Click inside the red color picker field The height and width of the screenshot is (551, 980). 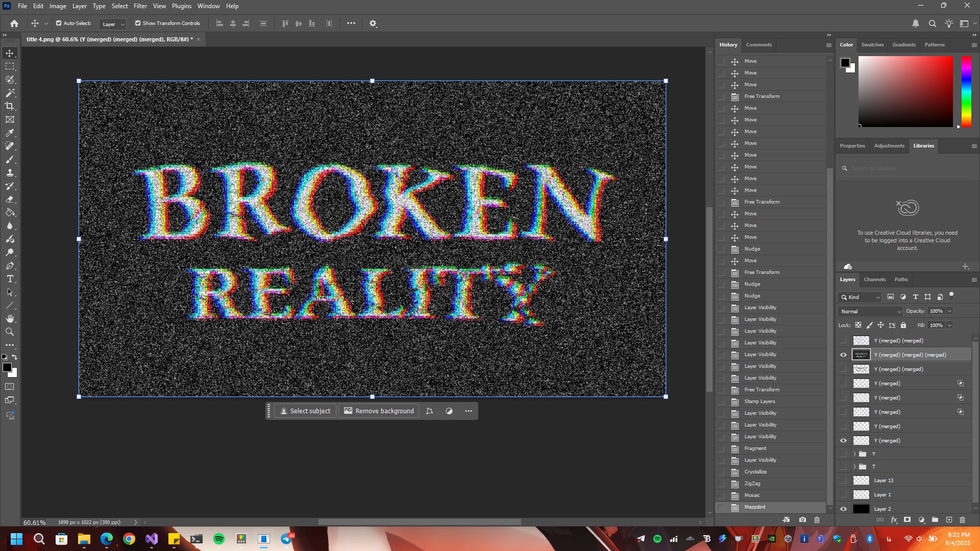(905, 91)
